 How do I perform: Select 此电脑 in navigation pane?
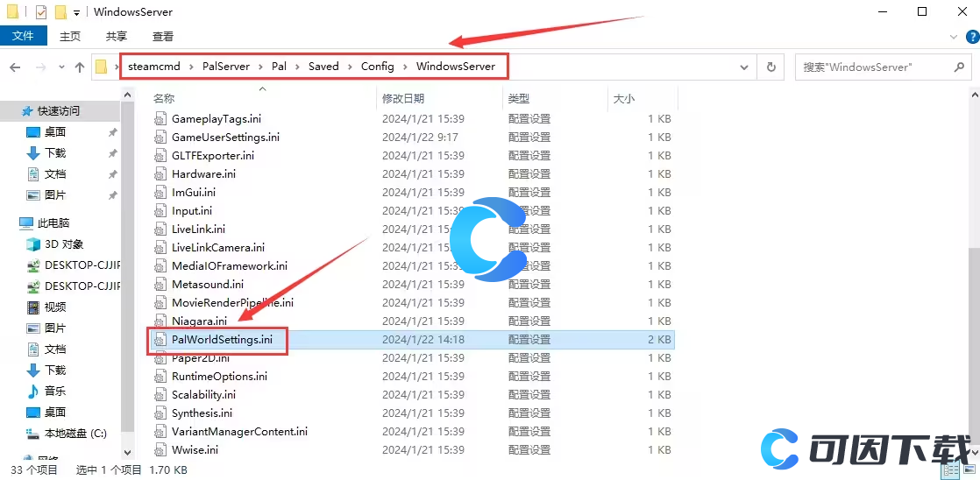(53, 222)
